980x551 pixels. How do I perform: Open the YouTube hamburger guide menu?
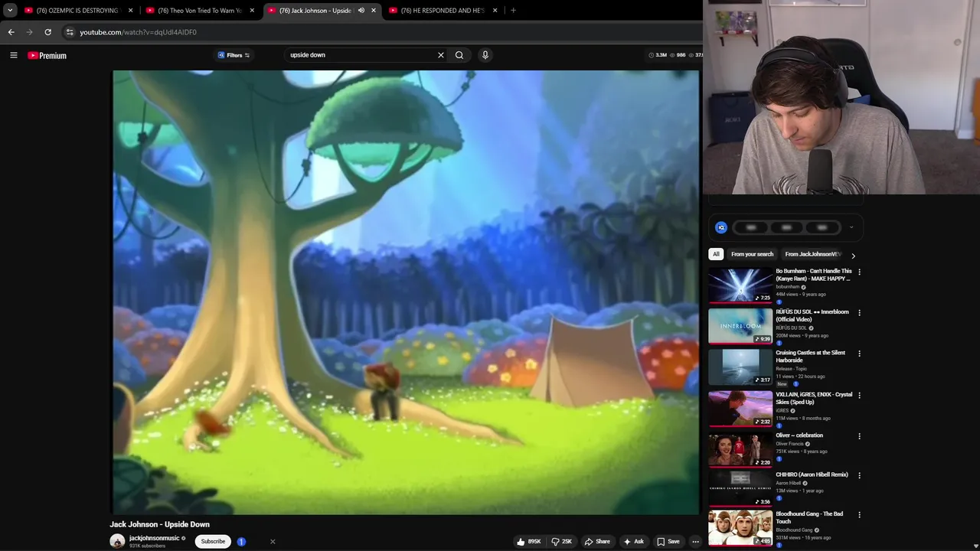coord(13,55)
